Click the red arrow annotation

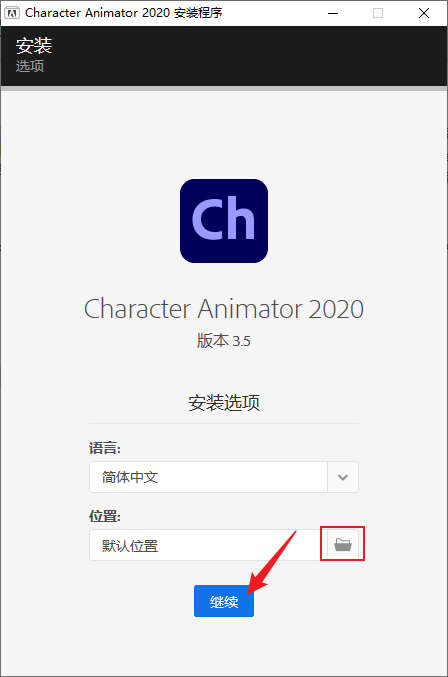pyautogui.click(x=272, y=561)
